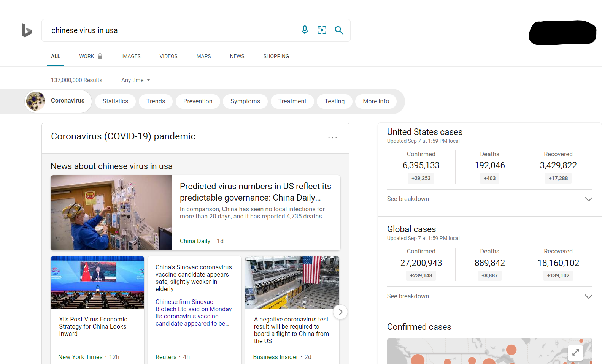Start voice search with microphone icon

(x=305, y=30)
